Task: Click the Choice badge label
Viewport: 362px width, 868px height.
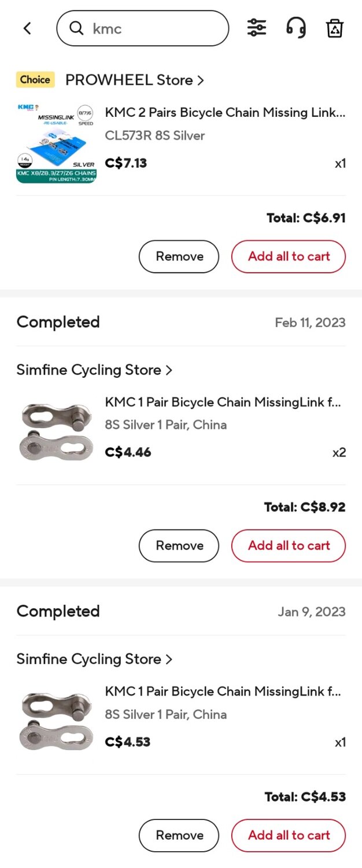Action: coord(35,80)
